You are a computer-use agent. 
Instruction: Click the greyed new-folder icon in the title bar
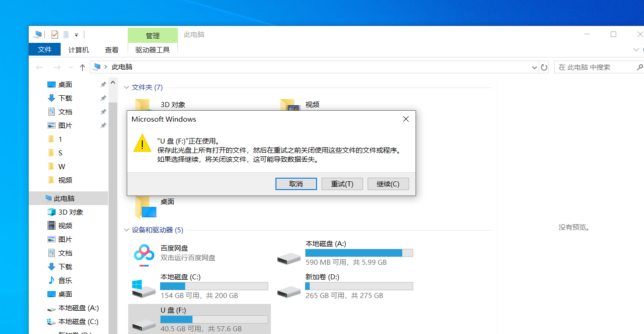point(66,35)
